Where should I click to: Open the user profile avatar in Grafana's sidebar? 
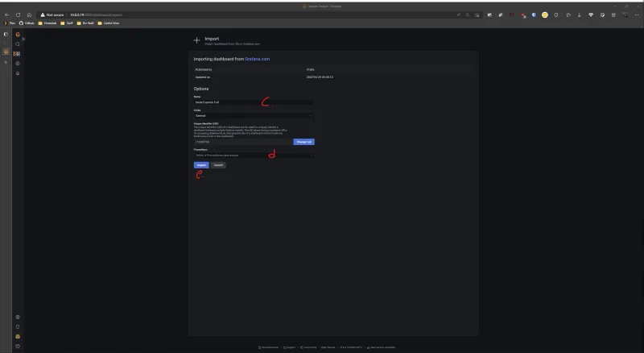pyautogui.click(x=18, y=337)
